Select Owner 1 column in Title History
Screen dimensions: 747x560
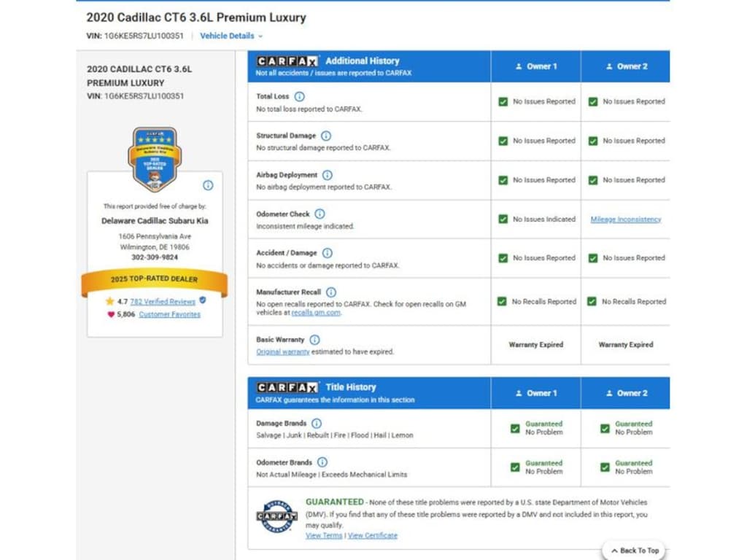(x=535, y=393)
